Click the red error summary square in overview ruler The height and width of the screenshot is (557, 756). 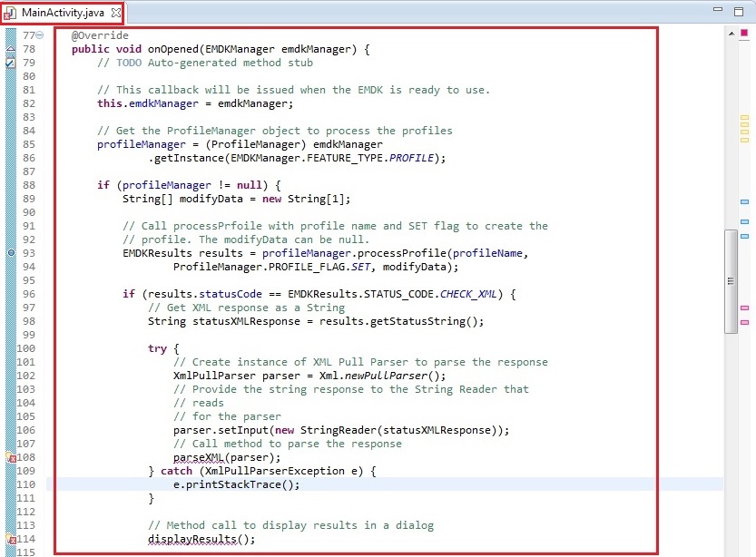click(744, 33)
